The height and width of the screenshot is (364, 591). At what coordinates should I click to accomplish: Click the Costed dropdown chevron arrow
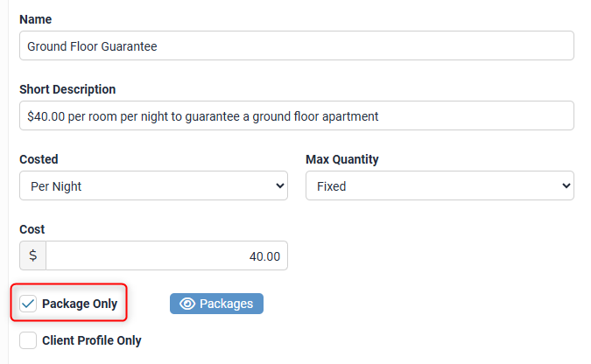280,185
